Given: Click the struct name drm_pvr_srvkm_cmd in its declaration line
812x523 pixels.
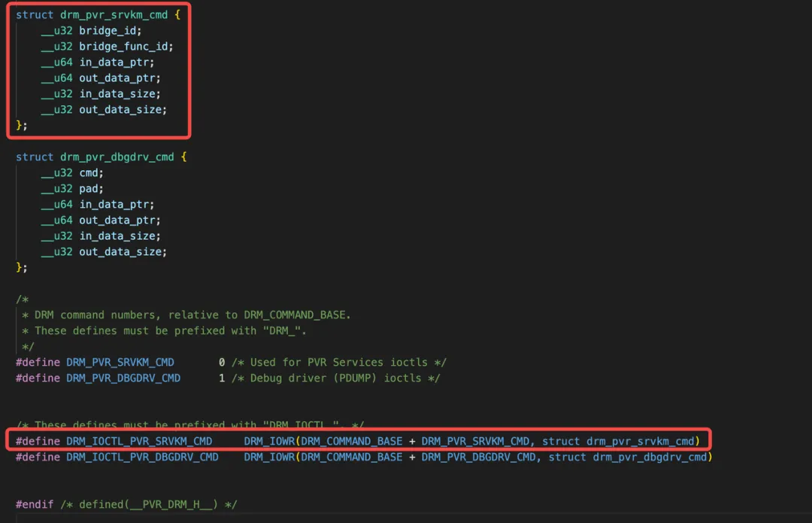Looking at the screenshot, I should click(x=114, y=15).
